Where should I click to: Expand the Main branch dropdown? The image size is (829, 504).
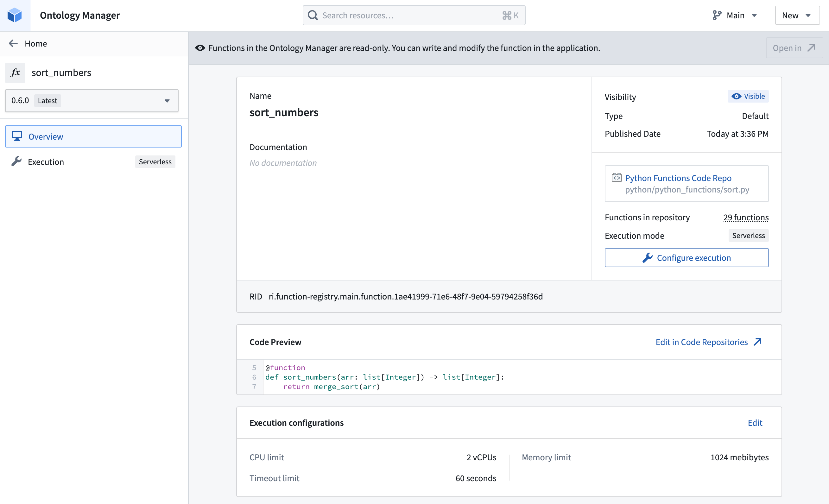(736, 15)
